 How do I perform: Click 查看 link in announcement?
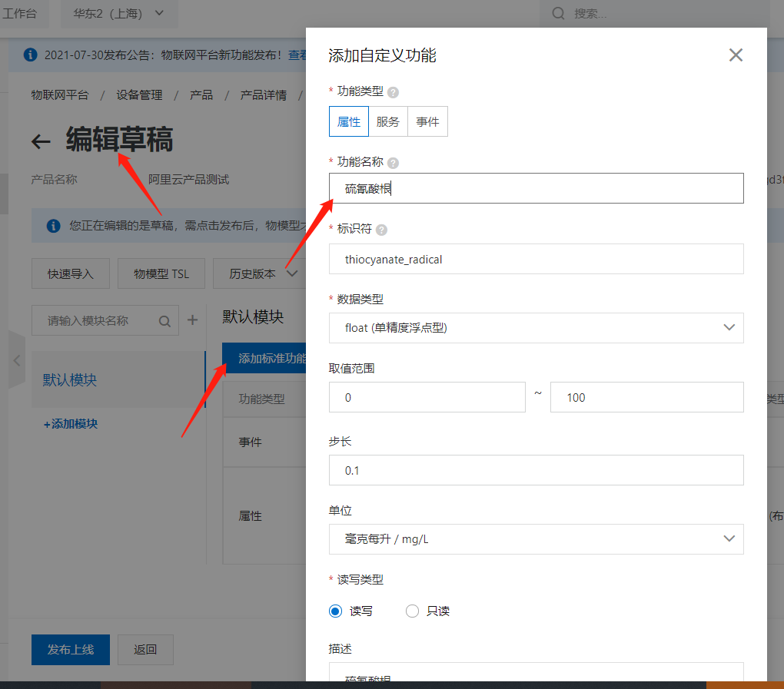coord(297,55)
